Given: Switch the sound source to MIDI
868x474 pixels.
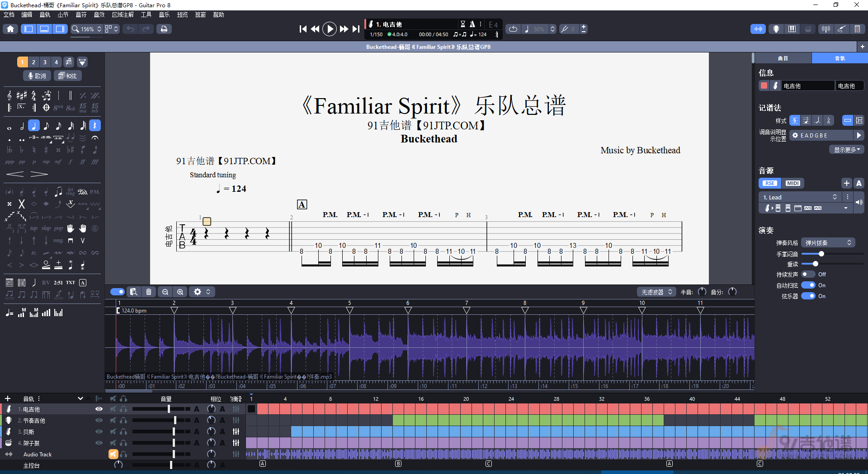Looking at the screenshot, I should point(793,183).
